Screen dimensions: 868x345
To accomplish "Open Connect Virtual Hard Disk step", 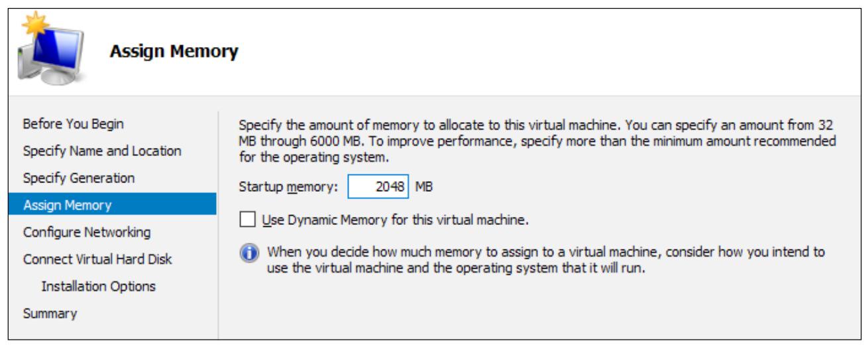I will [97, 259].
